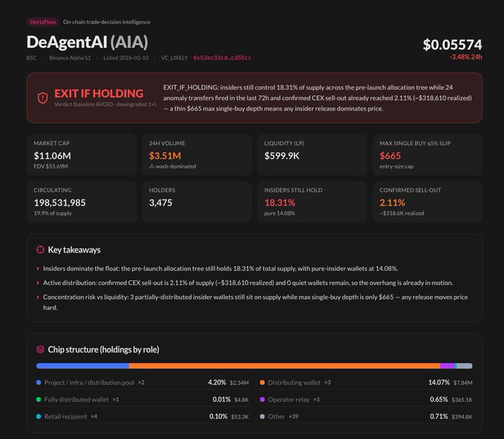
Task: Select the Distributing wallet row label
Action: pos(294,383)
